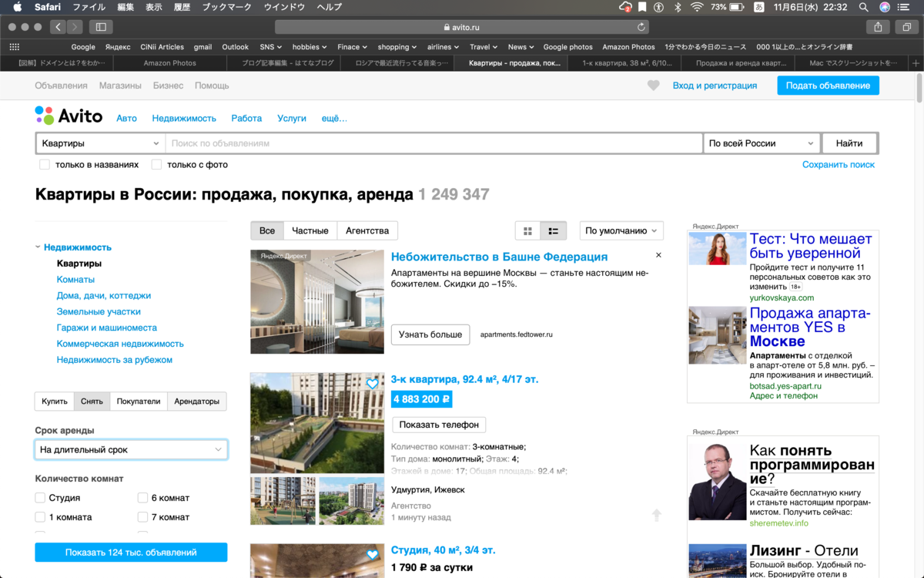The image size is (924, 578).
Task: Open Wi-Fi status menu
Action: 697,7
